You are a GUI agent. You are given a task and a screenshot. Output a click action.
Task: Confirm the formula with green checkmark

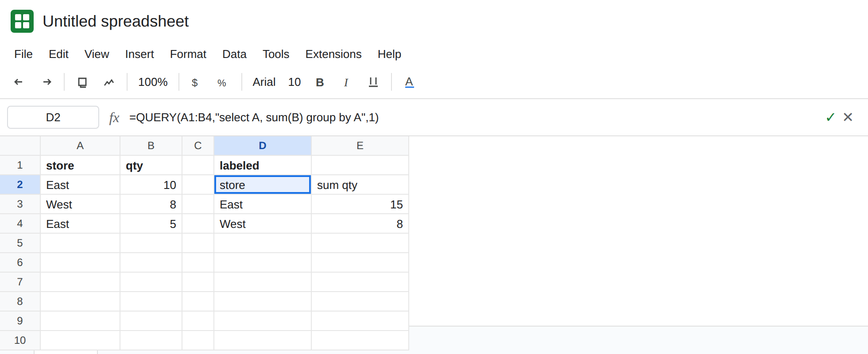coord(830,117)
